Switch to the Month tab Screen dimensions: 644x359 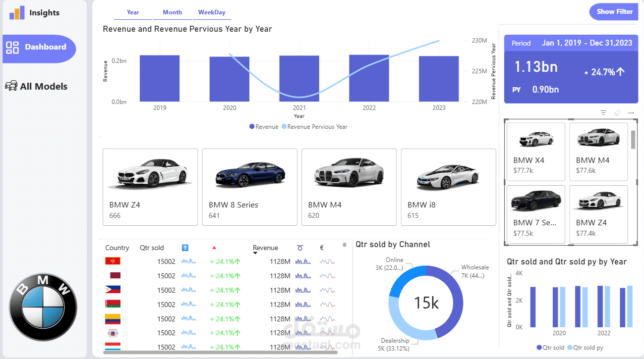[172, 12]
